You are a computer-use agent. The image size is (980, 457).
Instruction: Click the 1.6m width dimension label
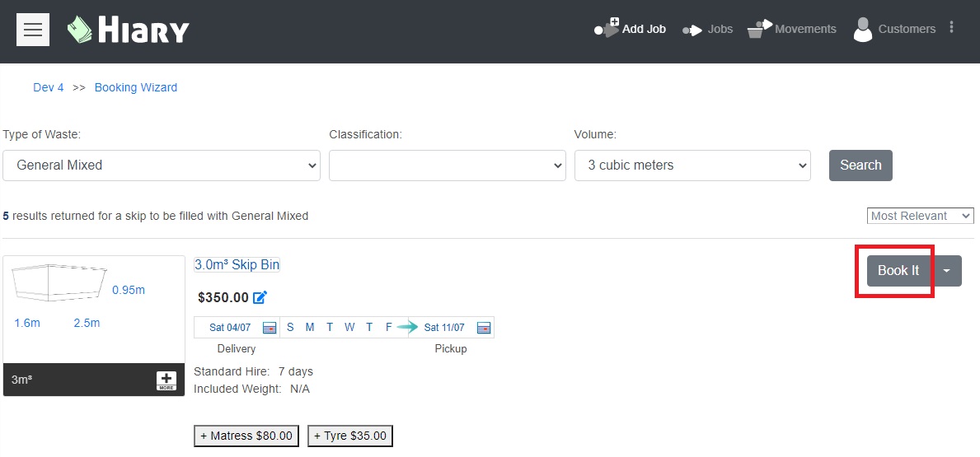pos(27,323)
